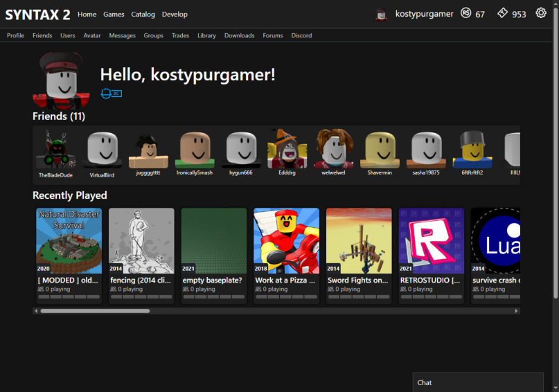Click the Friends (11) heading

tap(59, 116)
